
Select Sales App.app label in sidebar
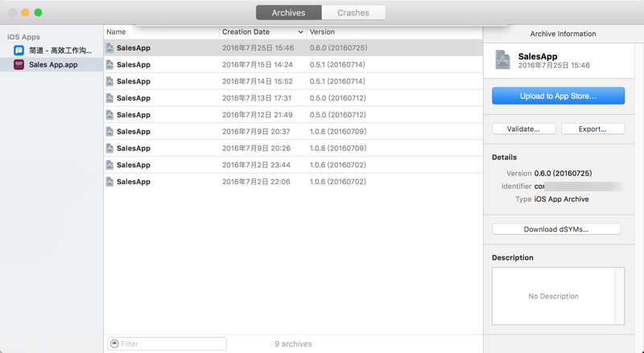click(x=53, y=64)
